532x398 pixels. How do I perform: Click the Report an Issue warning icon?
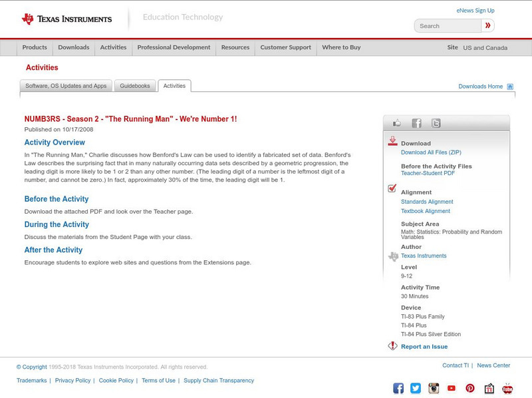392,345
